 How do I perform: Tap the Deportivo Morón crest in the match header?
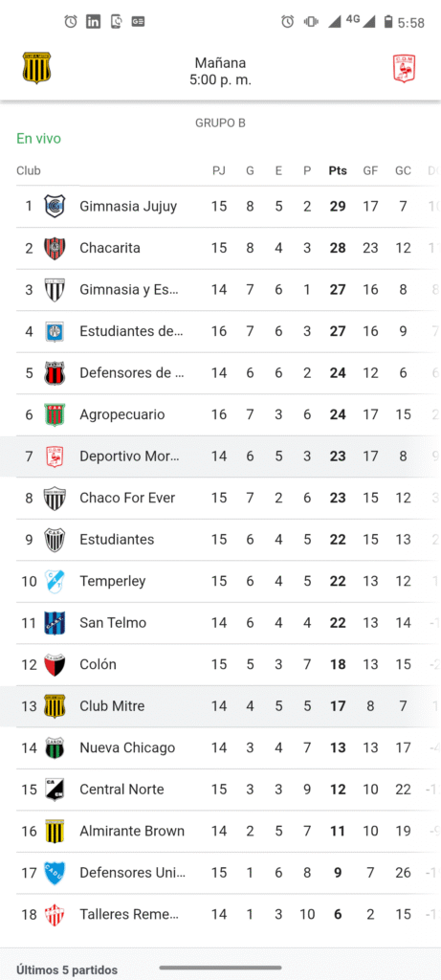click(404, 68)
